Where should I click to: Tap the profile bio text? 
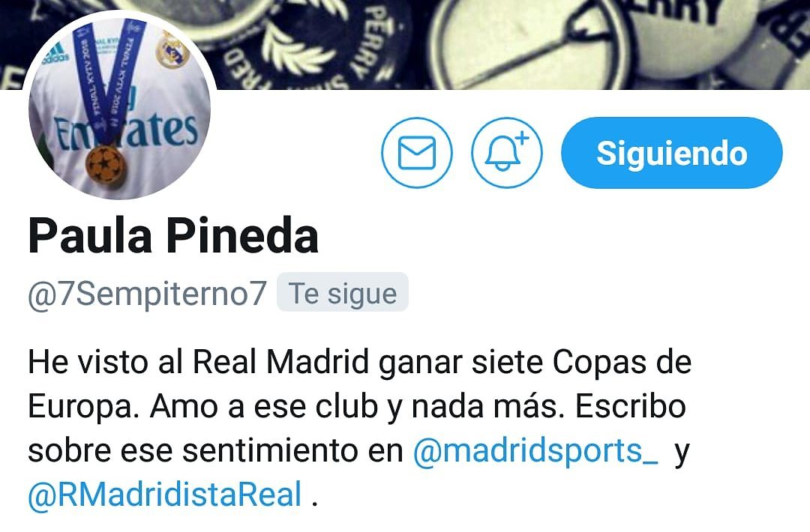point(359,429)
